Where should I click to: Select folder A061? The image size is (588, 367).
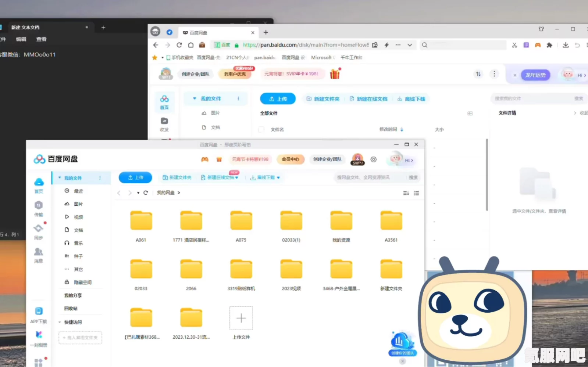(x=141, y=220)
